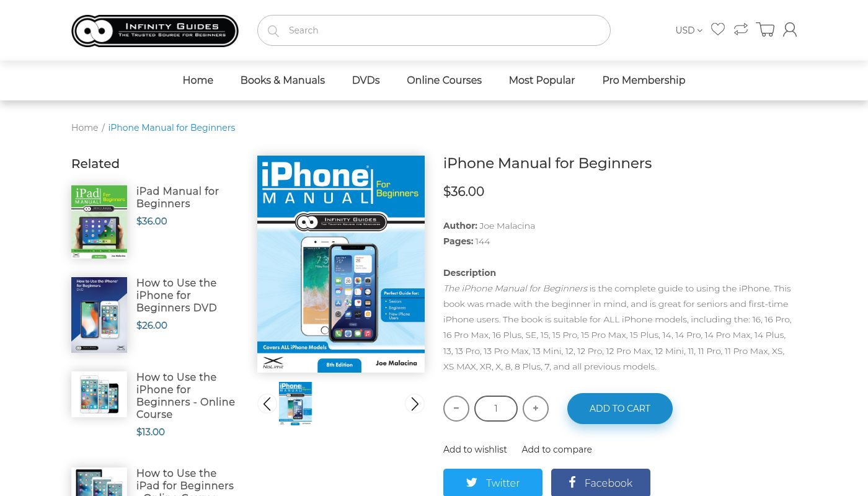Viewport: 868px width, 496px height.
Task: Open the Books & Manuals menu
Action: 283,80
